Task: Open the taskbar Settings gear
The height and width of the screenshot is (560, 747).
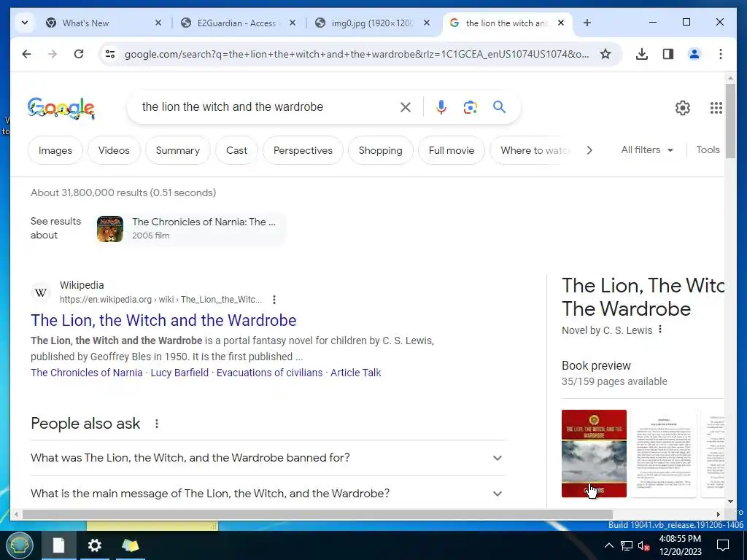Action: click(x=94, y=545)
